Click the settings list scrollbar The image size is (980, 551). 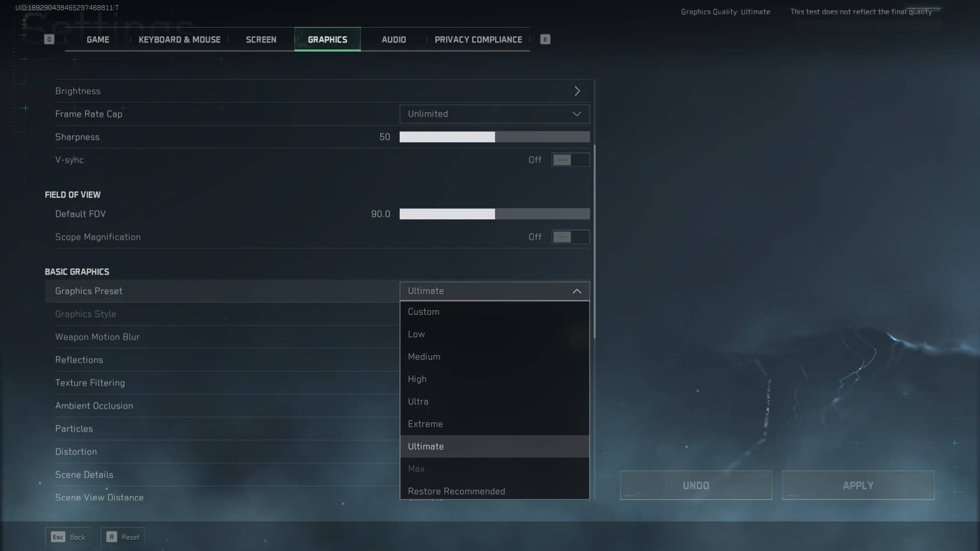tap(595, 241)
